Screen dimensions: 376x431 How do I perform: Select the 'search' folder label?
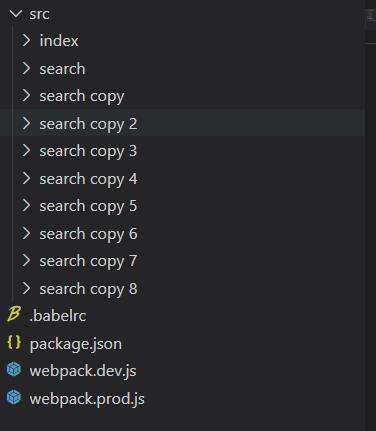pyautogui.click(x=62, y=69)
